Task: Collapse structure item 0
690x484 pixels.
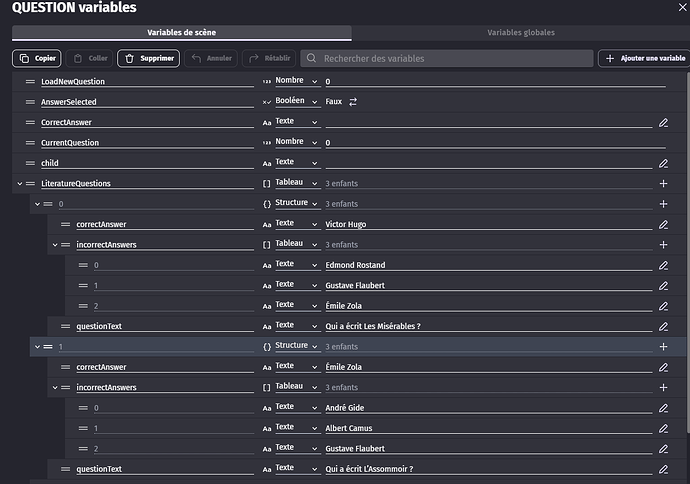Action: point(37,204)
